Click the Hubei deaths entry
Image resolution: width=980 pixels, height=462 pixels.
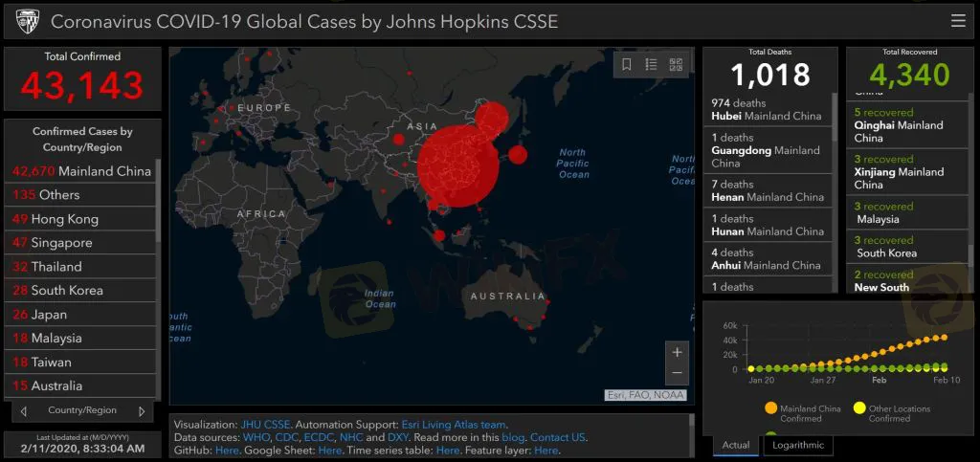point(767,109)
